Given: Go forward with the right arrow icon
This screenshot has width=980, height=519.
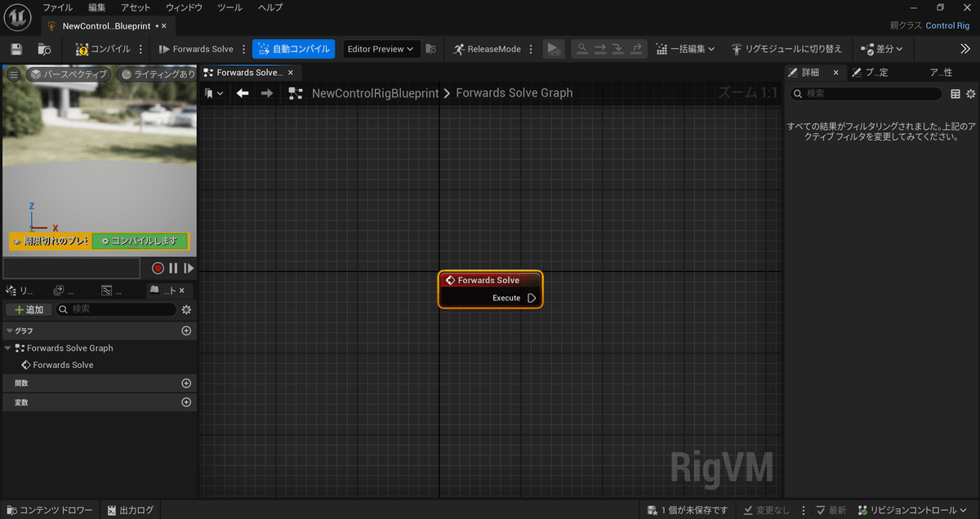Looking at the screenshot, I should pyautogui.click(x=267, y=94).
